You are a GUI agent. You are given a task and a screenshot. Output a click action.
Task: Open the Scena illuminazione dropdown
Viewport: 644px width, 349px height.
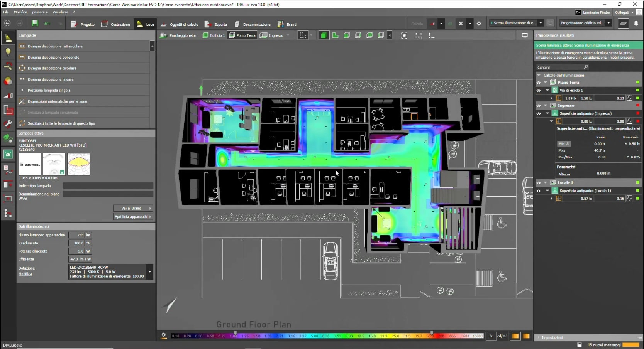point(541,23)
